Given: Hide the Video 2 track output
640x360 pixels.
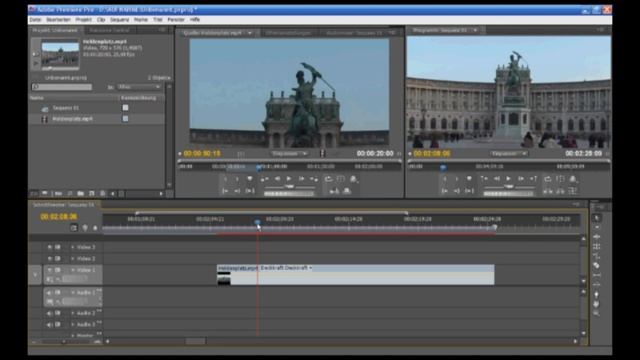Looking at the screenshot, I should point(50,258).
